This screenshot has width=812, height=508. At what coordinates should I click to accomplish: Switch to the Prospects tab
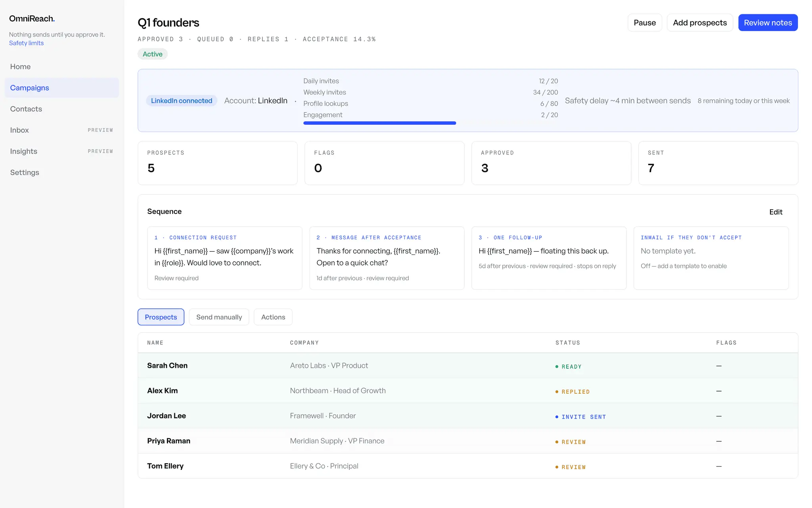pyautogui.click(x=161, y=317)
